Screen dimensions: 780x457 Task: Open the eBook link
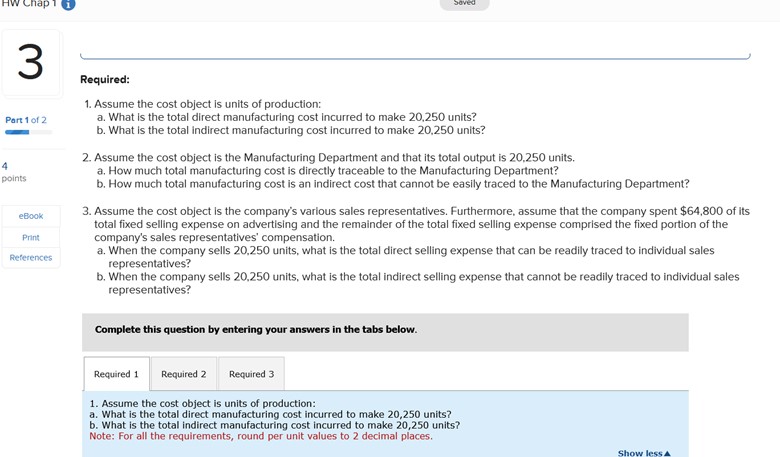31,216
